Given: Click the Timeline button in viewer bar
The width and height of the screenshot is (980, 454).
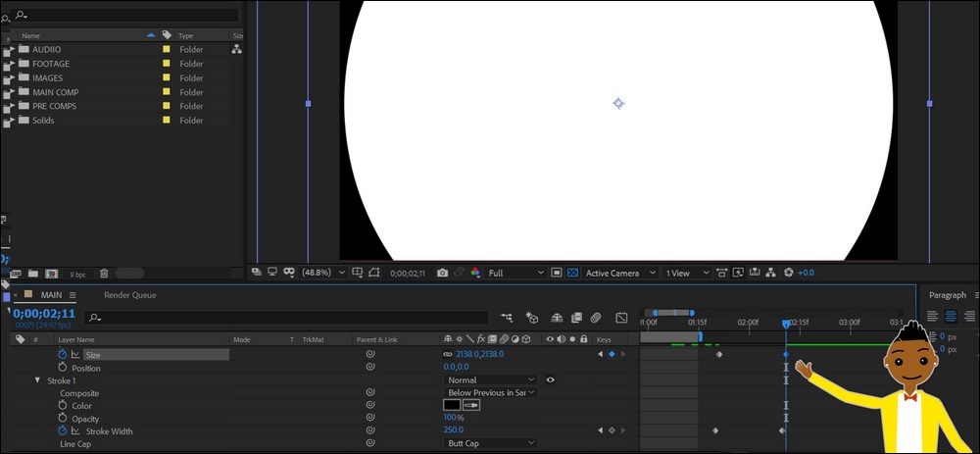Looking at the screenshot, I should pyautogui.click(x=755, y=273).
